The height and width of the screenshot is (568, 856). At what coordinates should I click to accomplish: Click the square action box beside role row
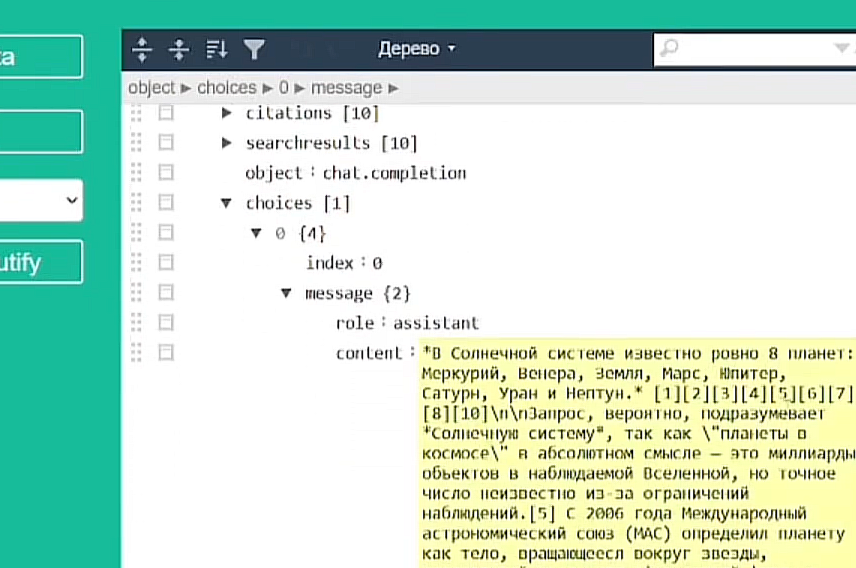(x=166, y=322)
